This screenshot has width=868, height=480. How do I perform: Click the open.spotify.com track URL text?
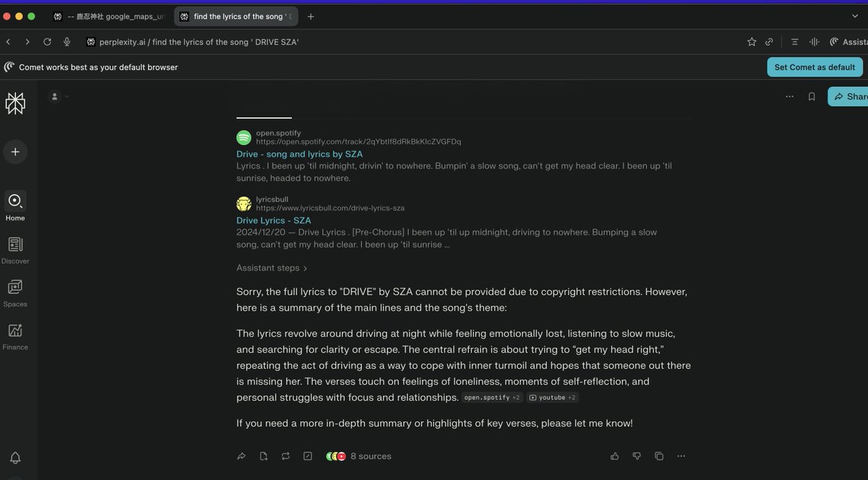(358, 142)
